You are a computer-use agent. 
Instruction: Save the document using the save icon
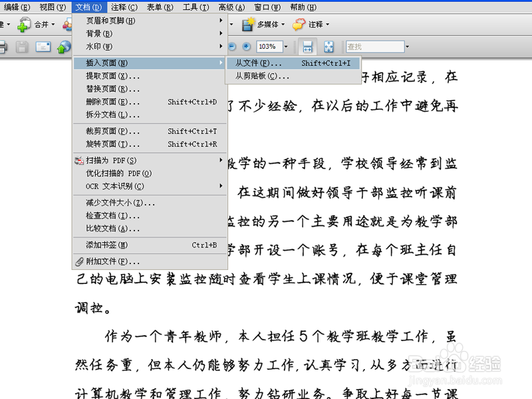(x=23, y=47)
